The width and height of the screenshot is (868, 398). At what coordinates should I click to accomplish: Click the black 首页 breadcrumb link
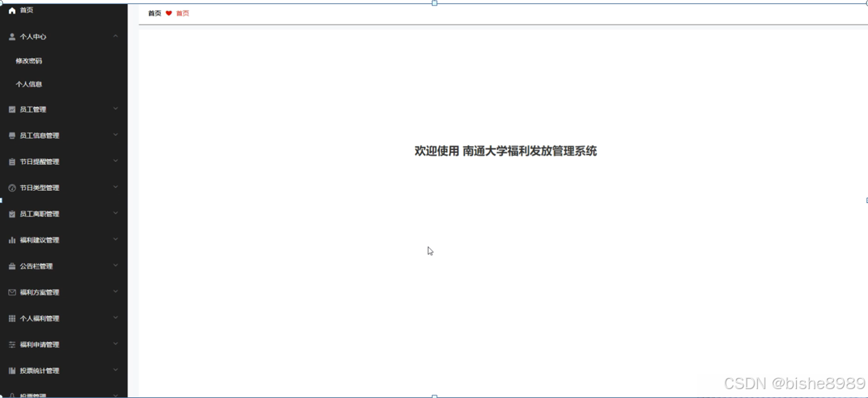pos(154,13)
